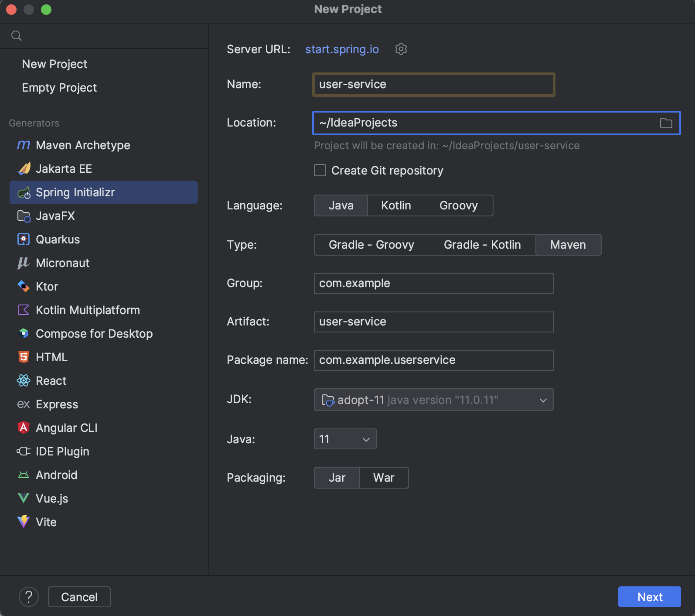695x616 pixels.
Task: Click the Compose for Desktop icon
Action: tap(24, 333)
